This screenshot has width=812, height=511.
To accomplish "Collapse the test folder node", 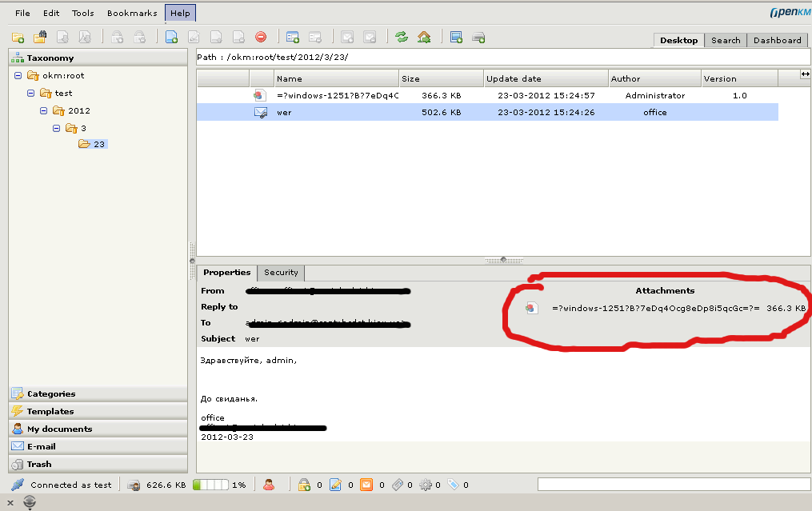I will [x=31, y=93].
